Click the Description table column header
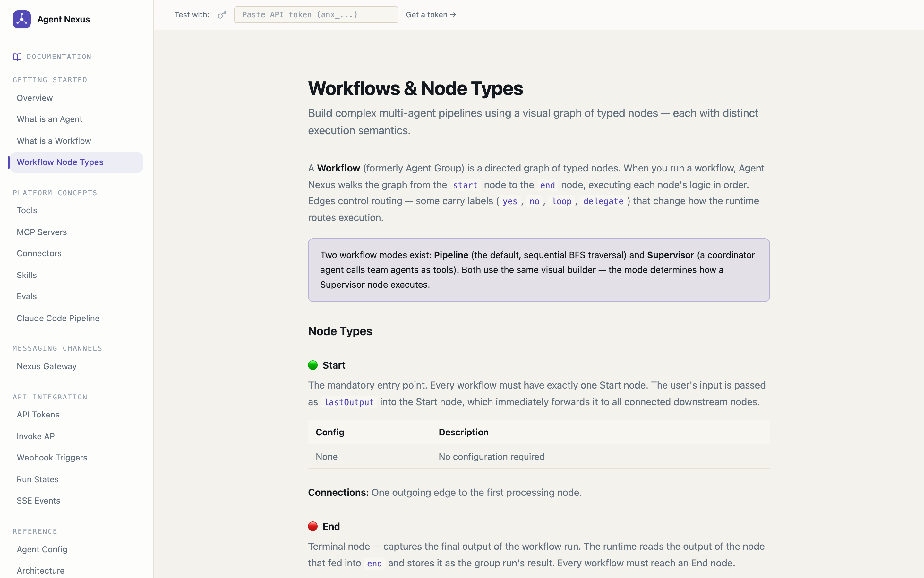 coord(464,432)
